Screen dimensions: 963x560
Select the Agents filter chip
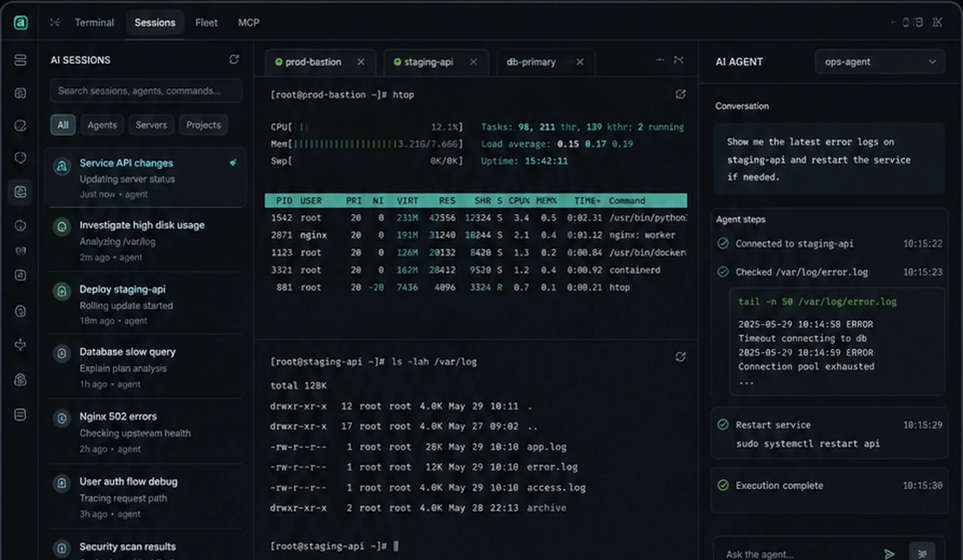coord(102,125)
